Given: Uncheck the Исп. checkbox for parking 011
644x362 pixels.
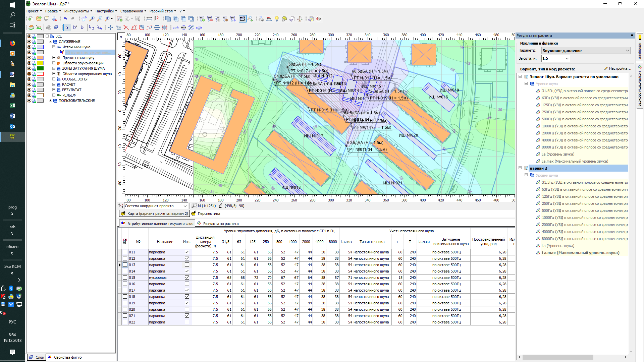Looking at the screenshot, I should [x=187, y=252].
